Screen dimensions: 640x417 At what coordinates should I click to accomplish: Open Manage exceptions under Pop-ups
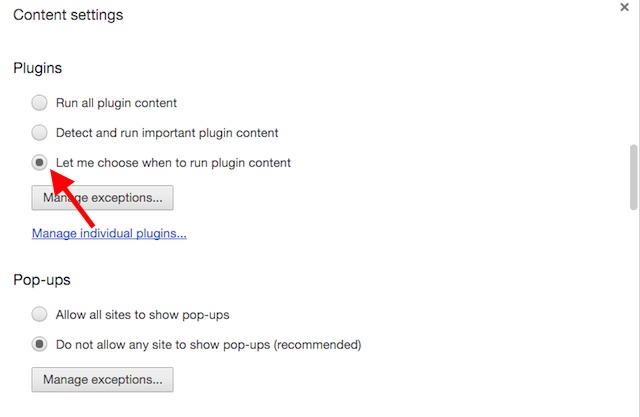103,380
